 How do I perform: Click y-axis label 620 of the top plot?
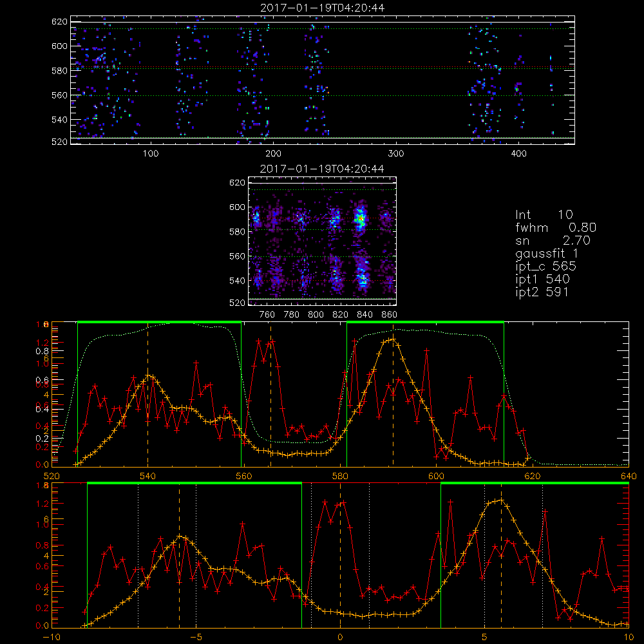(59, 21)
